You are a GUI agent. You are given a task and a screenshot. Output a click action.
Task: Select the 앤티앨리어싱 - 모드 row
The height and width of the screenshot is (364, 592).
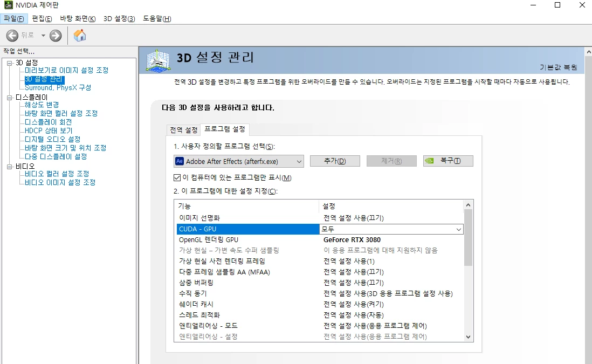point(320,326)
